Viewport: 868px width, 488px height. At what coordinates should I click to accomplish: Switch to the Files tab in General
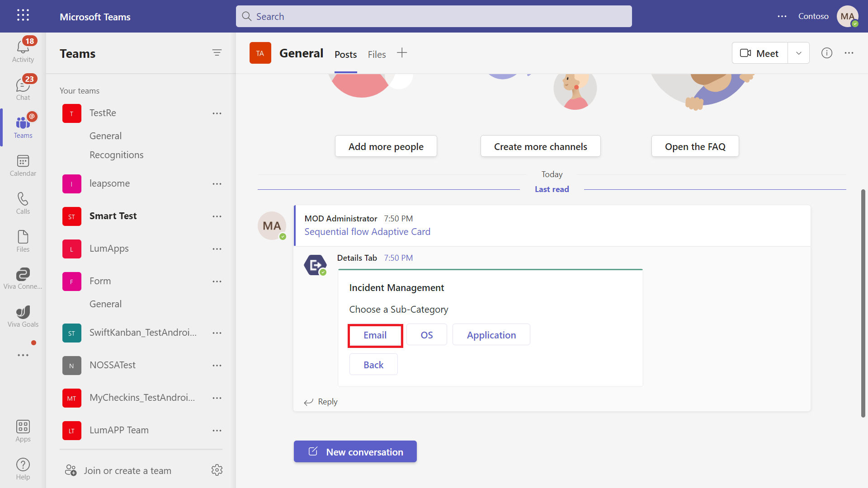(377, 54)
